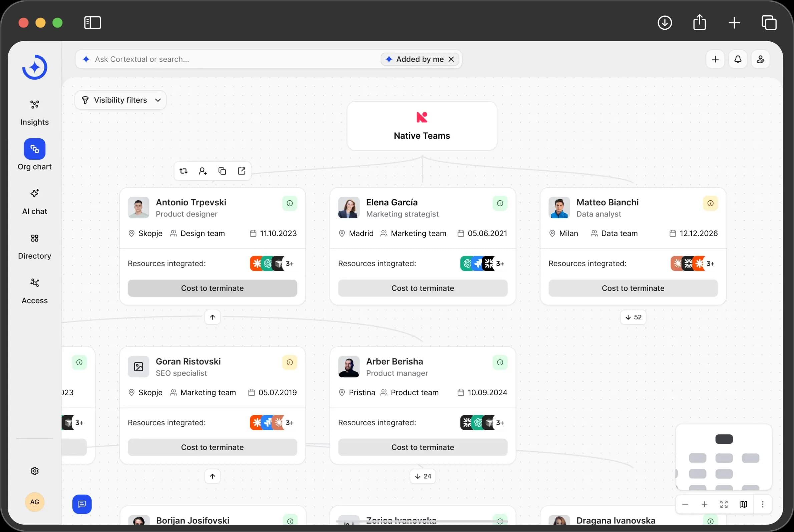This screenshot has width=794, height=532.
Task: Toggle the minimap with map icon
Action: coord(743,505)
